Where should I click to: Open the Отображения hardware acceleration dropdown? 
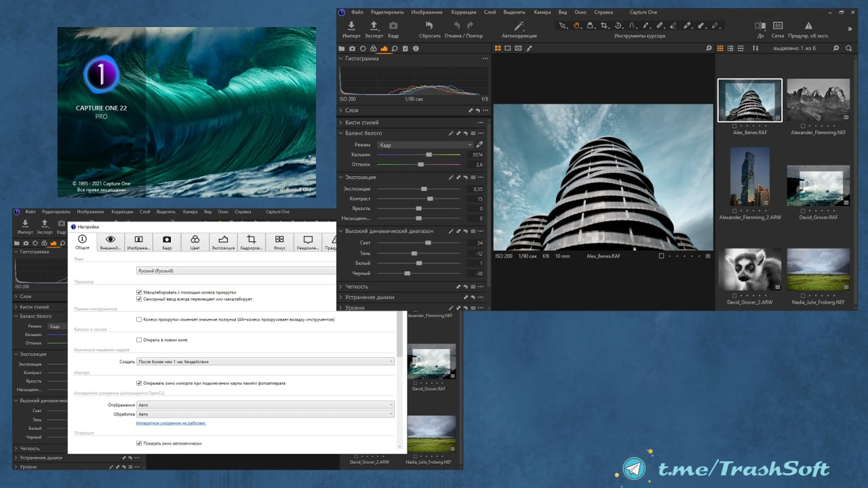(265, 405)
